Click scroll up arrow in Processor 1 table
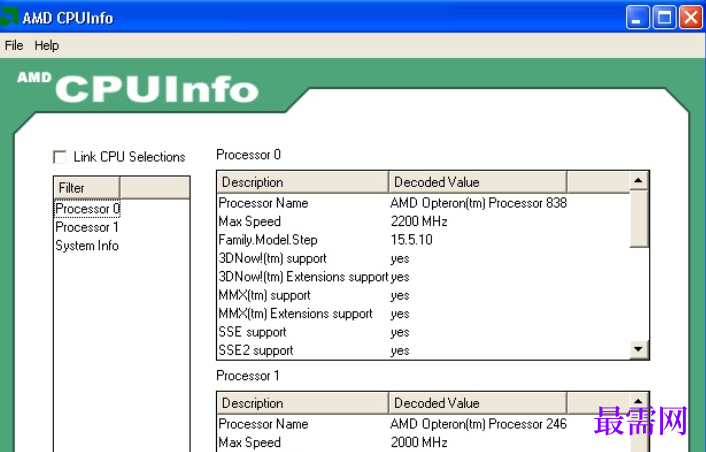Screen dimensions: 706x452 (638, 401)
